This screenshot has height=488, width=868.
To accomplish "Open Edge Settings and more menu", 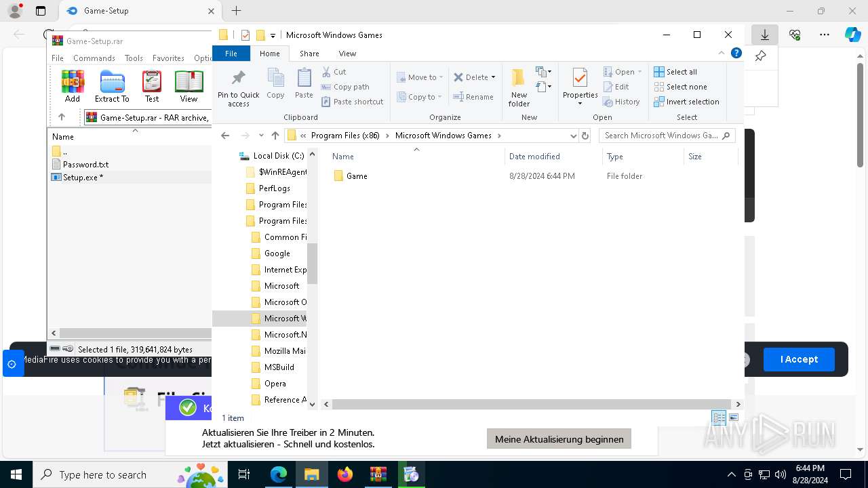I will 824,35.
